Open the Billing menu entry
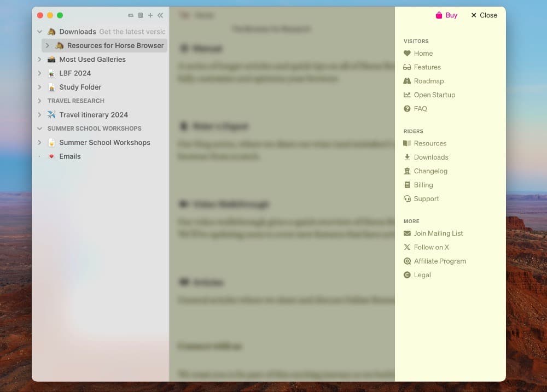 [x=423, y=185]
